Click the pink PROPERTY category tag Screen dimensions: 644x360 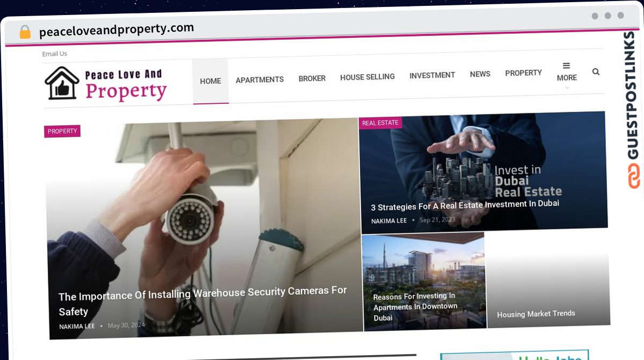tap(62, 131)
